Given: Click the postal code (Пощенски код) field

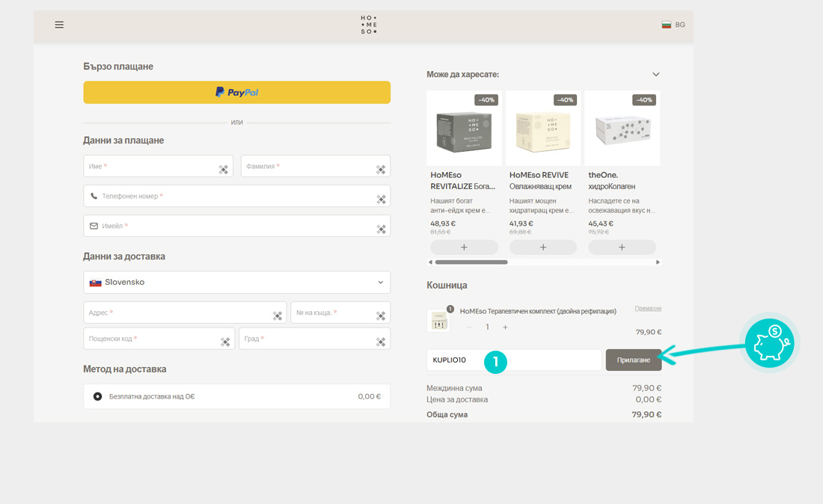Looking at the screenshot, I should pyautogui.click(x=159, y=339).
